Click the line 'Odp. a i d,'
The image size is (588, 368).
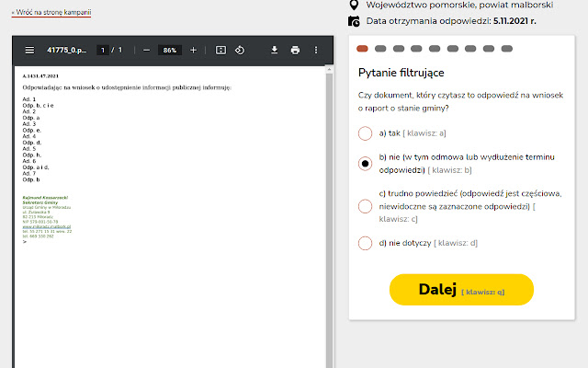pyautogui.click(x=36, y=167)
